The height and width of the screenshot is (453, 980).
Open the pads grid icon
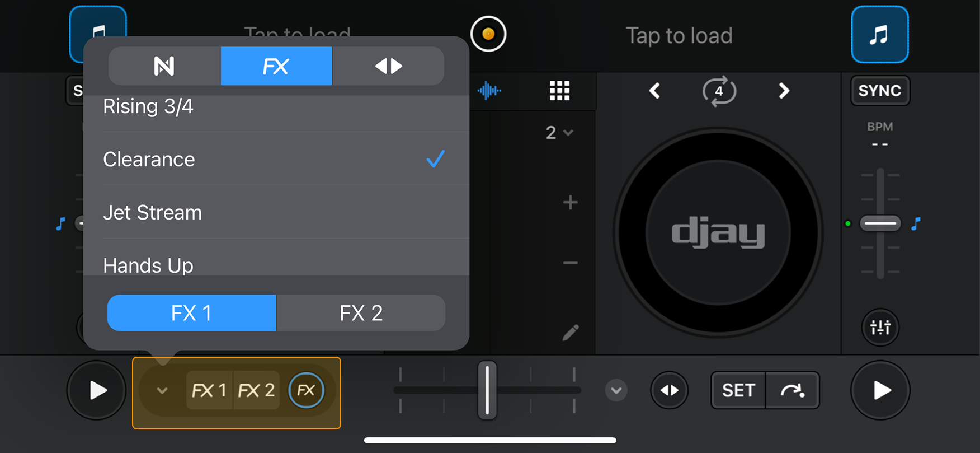(559, 90)
